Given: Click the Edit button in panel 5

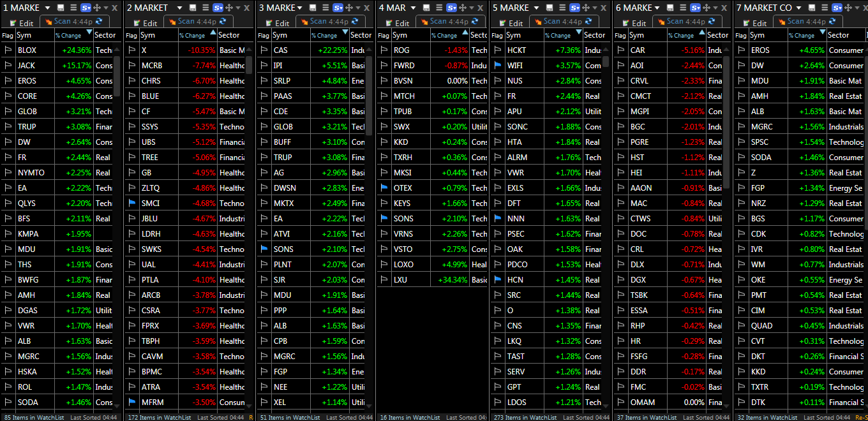Looking at the screenshot, I should (x=511, y=23).
